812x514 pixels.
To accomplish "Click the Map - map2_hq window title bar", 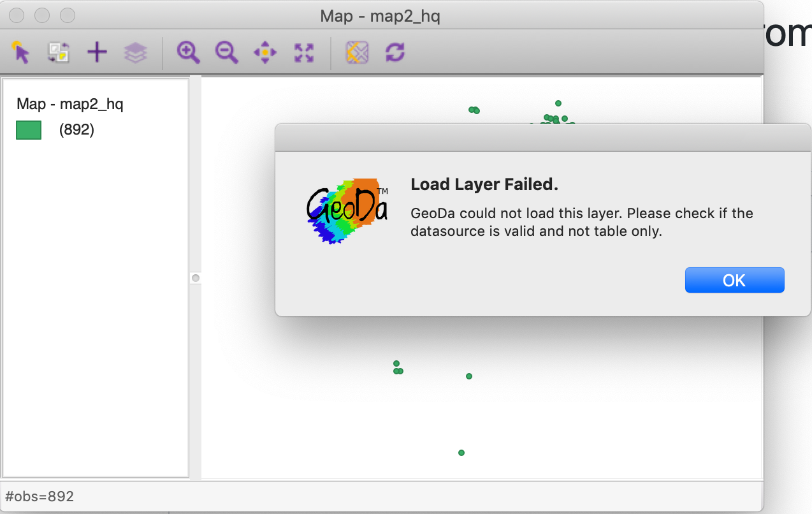I will pyautogui.click(x=380, y=16).
